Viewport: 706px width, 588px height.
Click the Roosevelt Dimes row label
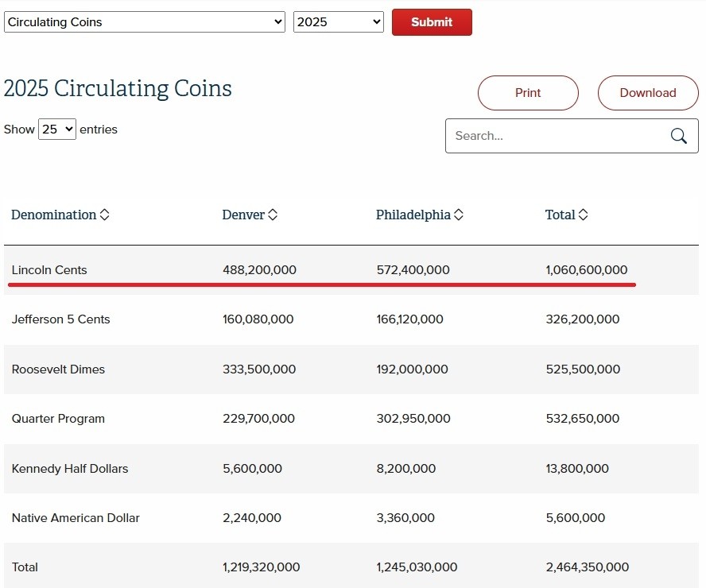[x=58, y=369]
